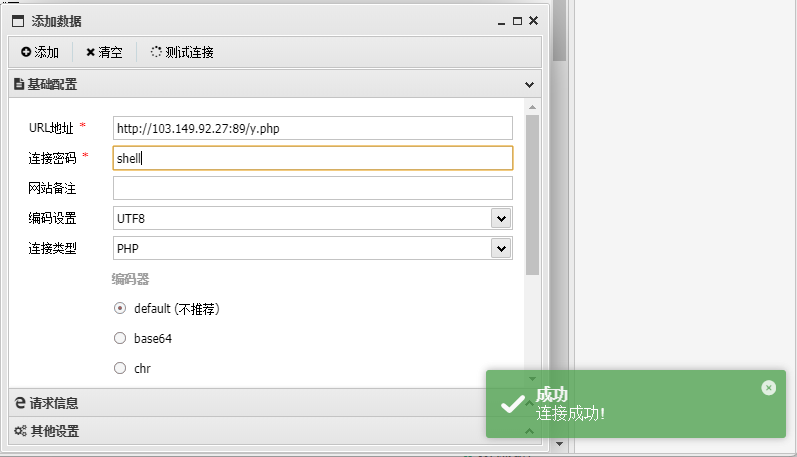This screenshot has width=797, height=457.
Task: Click the plus icon on 添加
Action: [x=26, y=52]
